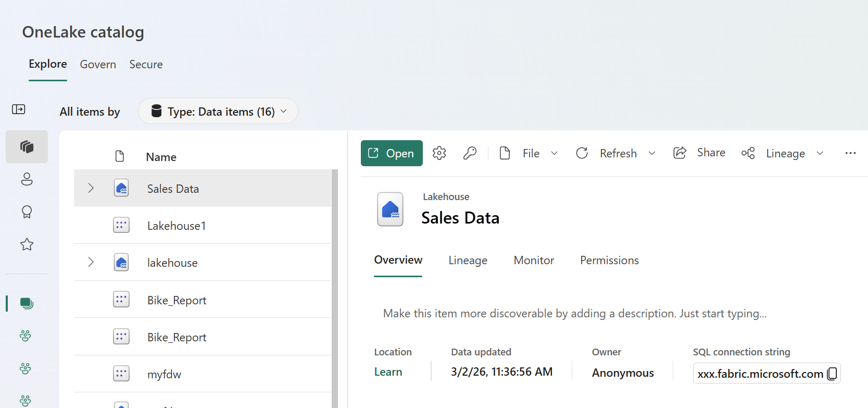The height and width of the screenshot is (408, 868).
Task: Click the Data updated timestamp value
Action: pyautogui.click(x=502, y=372)
